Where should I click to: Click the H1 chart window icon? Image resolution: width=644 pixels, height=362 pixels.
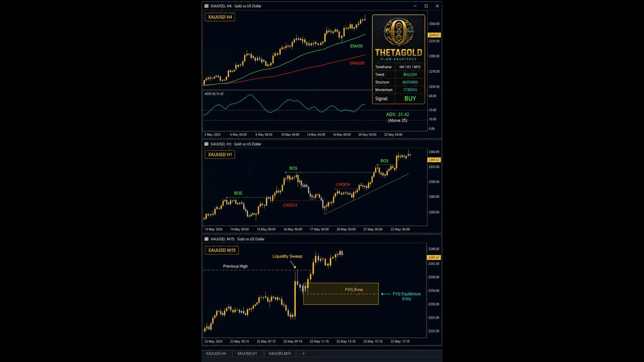click(206, 144)
